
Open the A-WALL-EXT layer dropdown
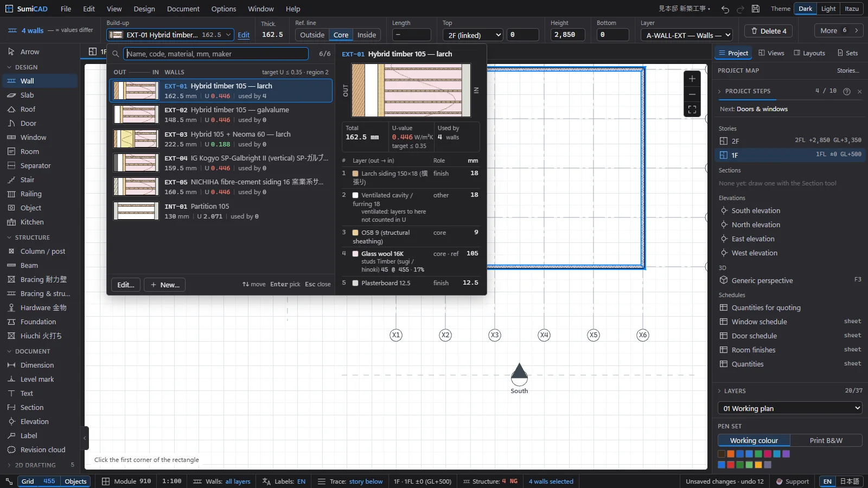pyautogui.click(x=686, y=35)
